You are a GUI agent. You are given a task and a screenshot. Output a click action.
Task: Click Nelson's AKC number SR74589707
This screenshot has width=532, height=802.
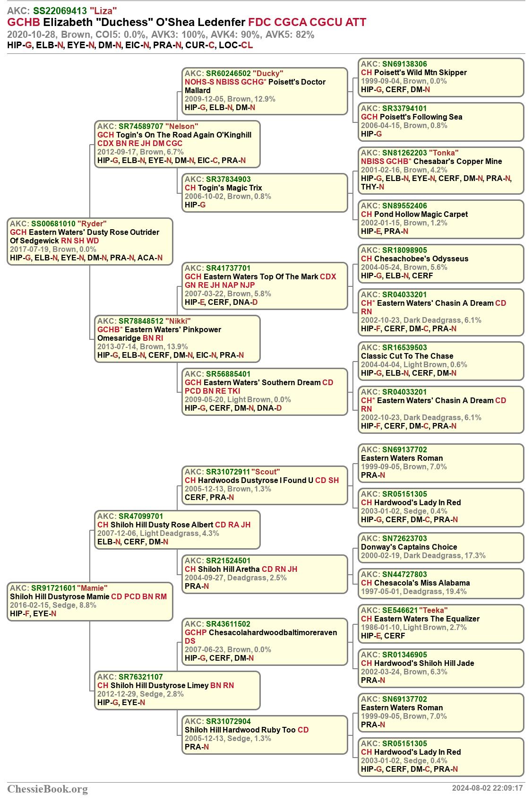[140, 126]
